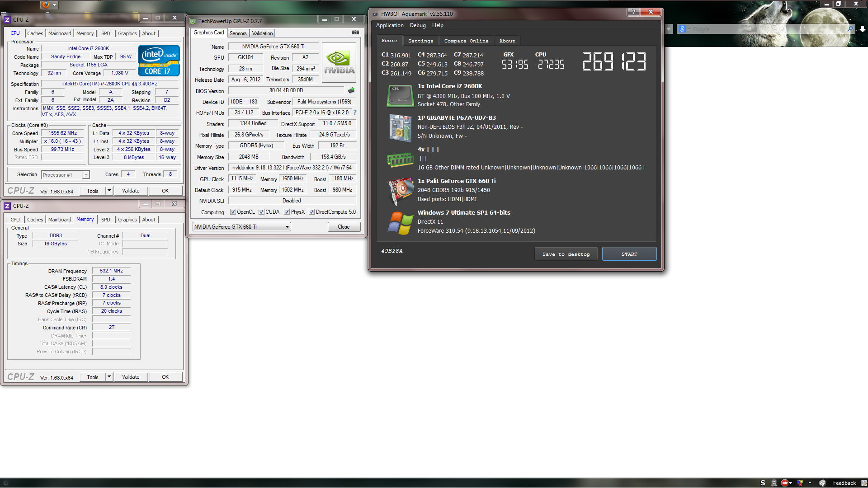Click OK in lower CPU-Z window
This screenshot has width=868, height=488.
pos(165,377)
